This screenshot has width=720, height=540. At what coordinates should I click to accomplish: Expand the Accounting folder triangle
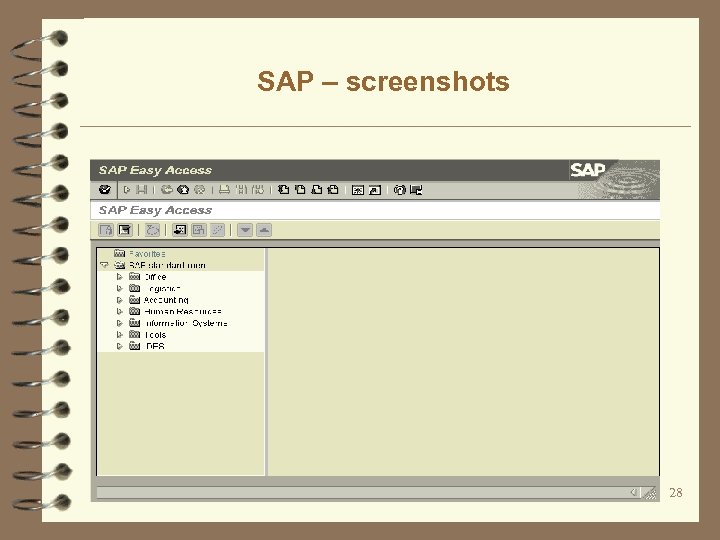point(119,300)
